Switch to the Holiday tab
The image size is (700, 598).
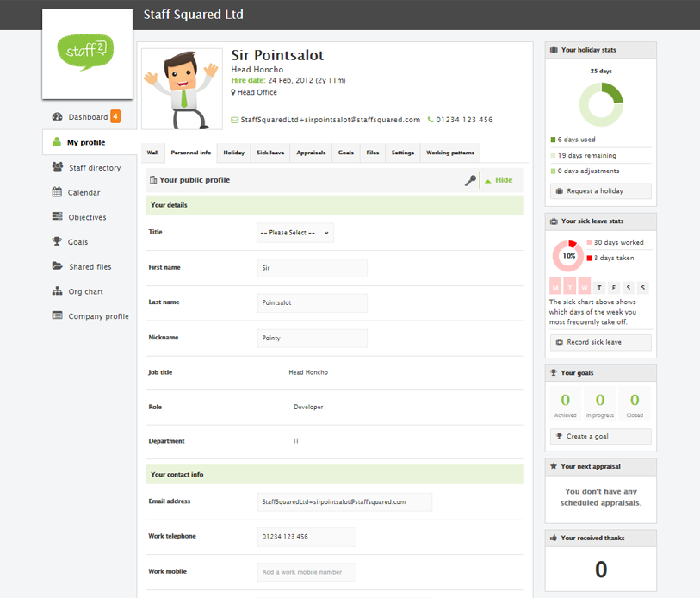click(x=233, y=153)
